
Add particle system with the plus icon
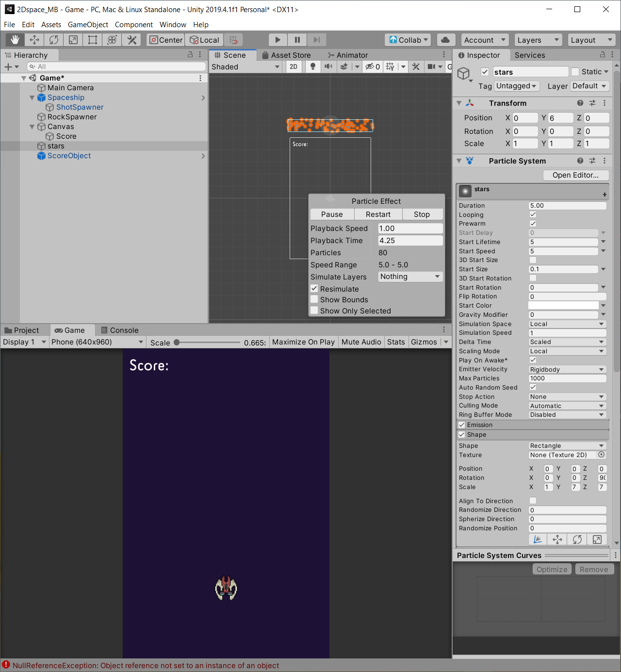pos(605,195)
